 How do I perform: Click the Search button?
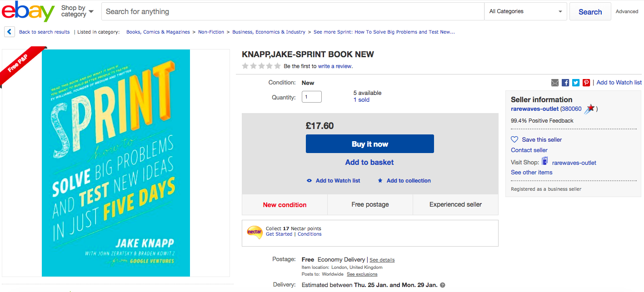[590, 12]
